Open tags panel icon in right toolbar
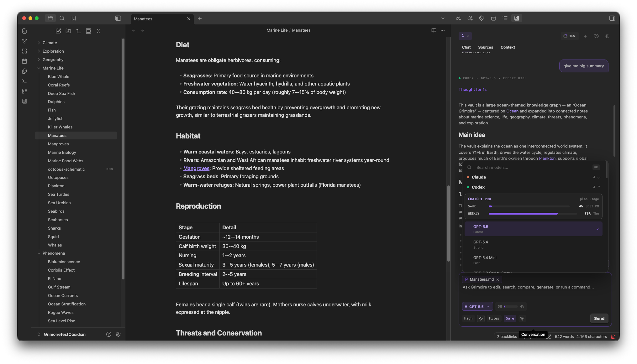 click(482, 18)
